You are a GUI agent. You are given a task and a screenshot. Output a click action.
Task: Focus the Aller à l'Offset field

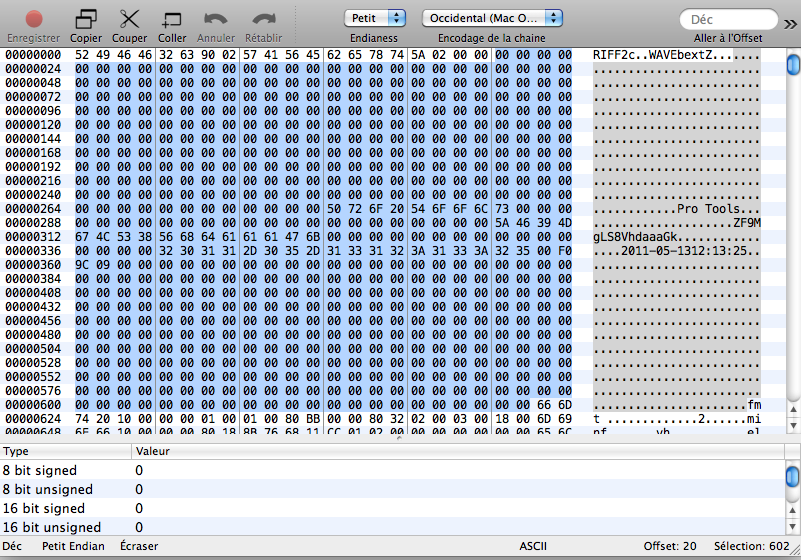click(x=728, y=19)
